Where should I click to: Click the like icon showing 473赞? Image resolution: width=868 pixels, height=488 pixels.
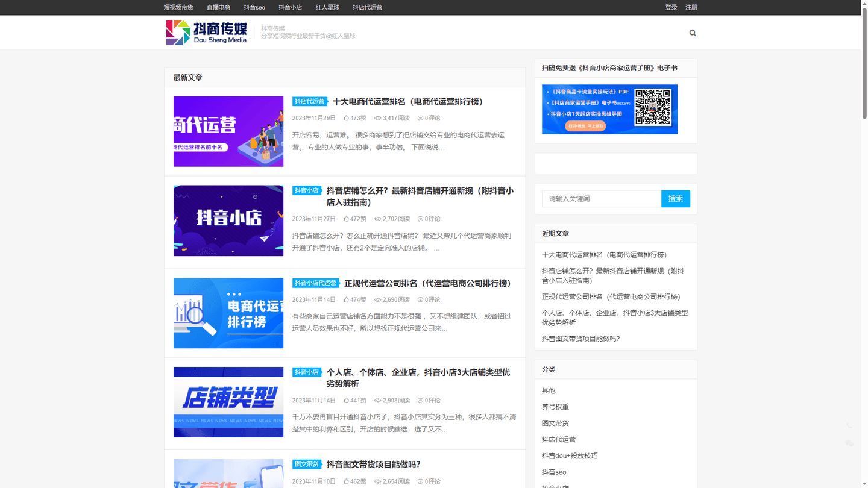click(347, 118)
